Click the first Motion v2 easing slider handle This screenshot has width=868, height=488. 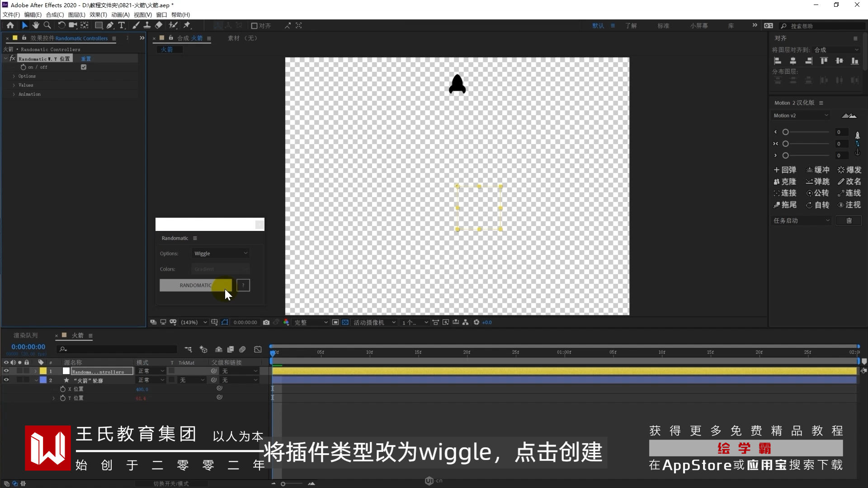pos(785,132)
